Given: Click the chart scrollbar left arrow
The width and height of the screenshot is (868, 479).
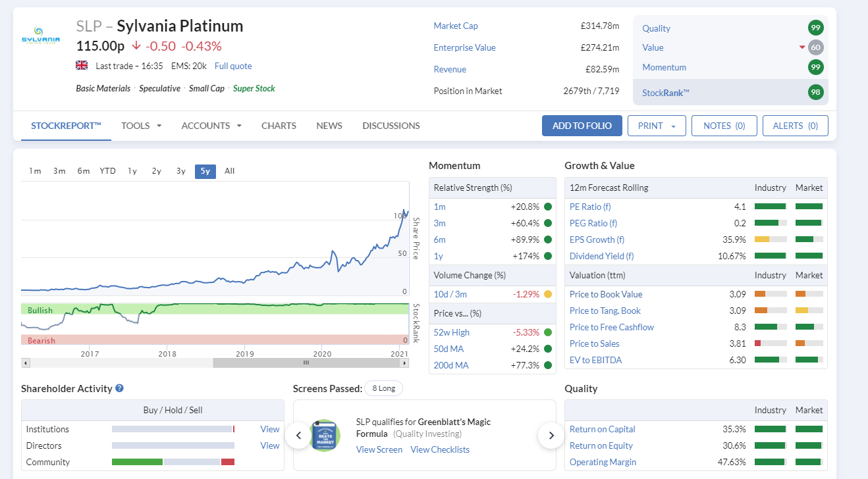Looking at the screenshot, I should [26, 363].
